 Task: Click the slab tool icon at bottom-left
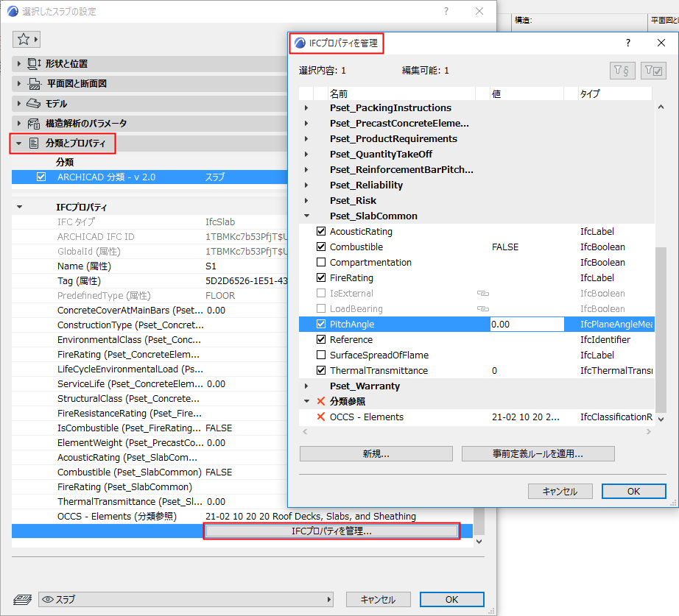click(x=21, y=599)
